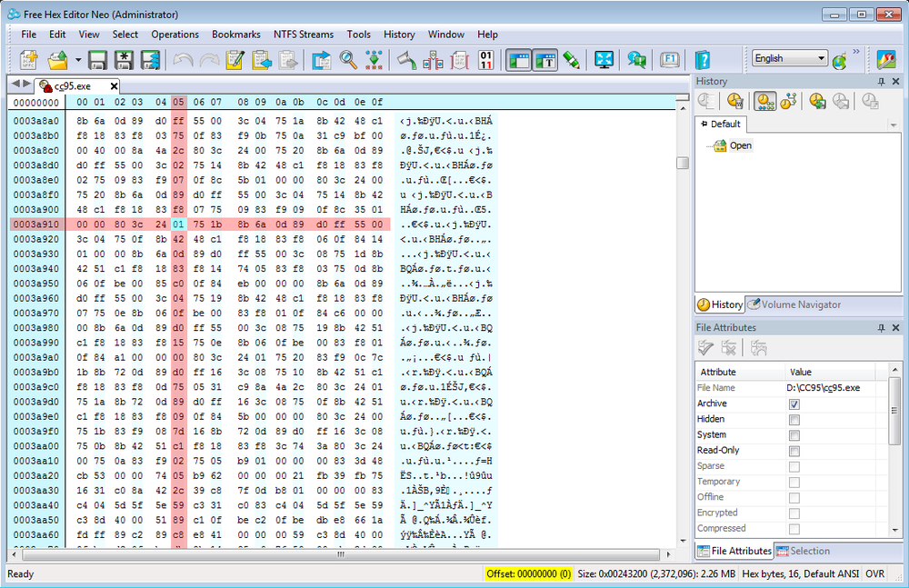
Task: Click the Edit clipboard-with-pencil icon
Action: [235, 60]
